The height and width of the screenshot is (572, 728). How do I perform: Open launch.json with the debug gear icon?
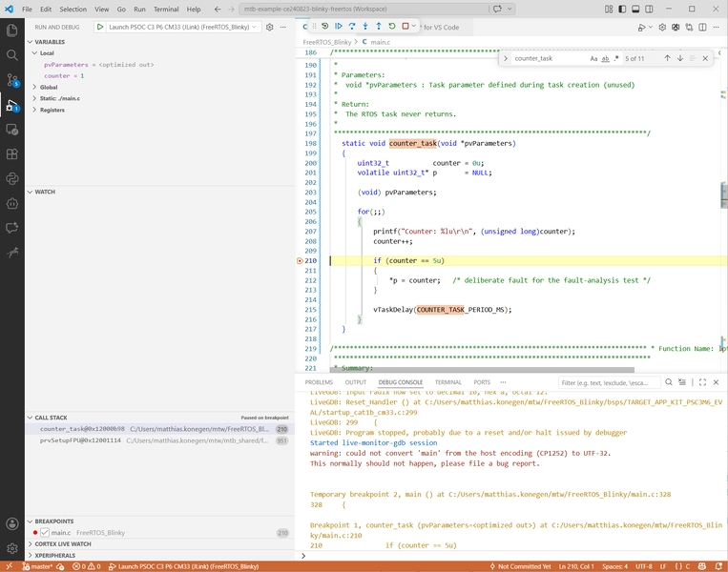(270, 27)
